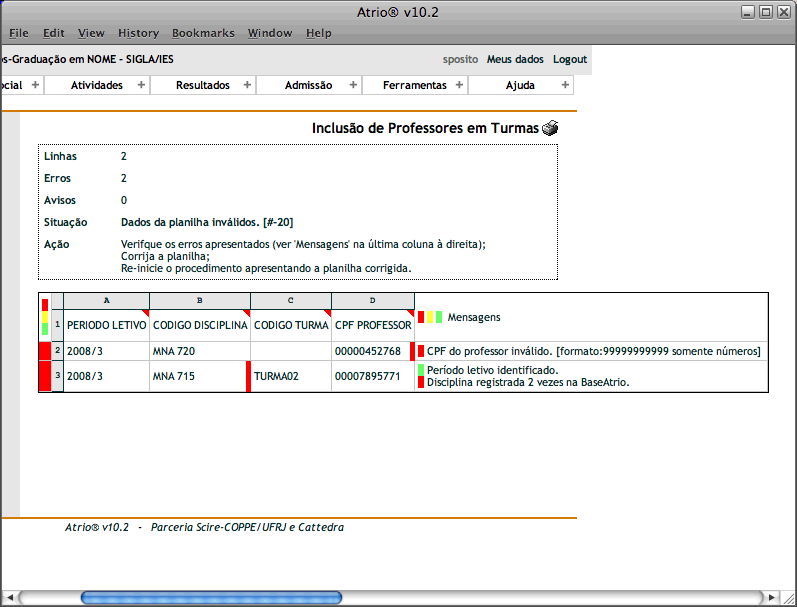Click red error flag beside TURMA02 cell
Image resolution: width=797 pixels, height=607 pixels.
(248, 376)
